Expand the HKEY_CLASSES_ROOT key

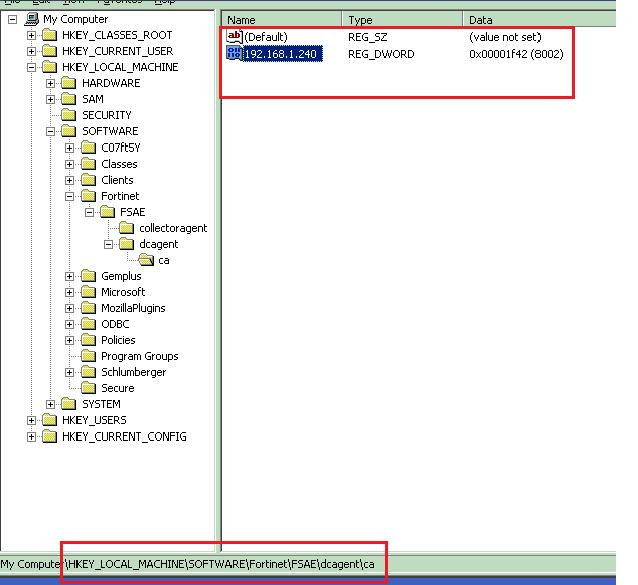(31, 35)
